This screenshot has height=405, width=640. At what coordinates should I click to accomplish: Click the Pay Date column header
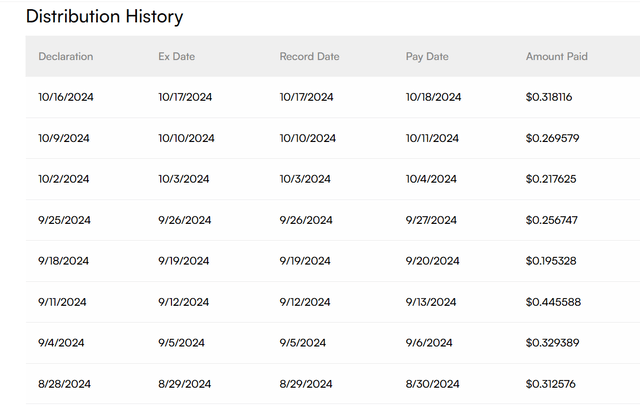(x=427, y=57)
